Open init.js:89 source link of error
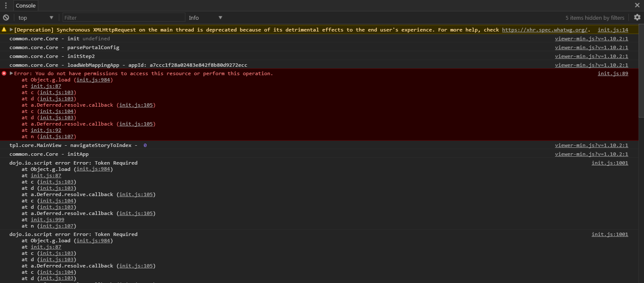 pos(613,73)
